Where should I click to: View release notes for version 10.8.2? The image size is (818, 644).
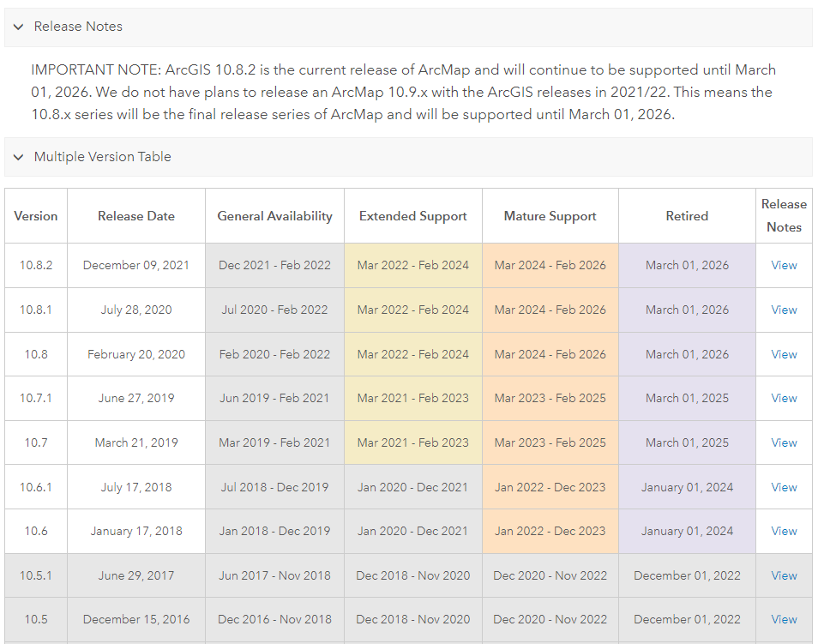pos(783,265)
